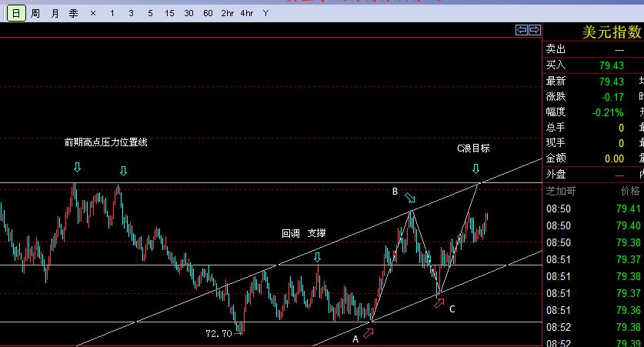Image resolution: width=644 pixels, height=347 pixels.
Task: Click the 总手 row label
Action: tap(556, 127)
